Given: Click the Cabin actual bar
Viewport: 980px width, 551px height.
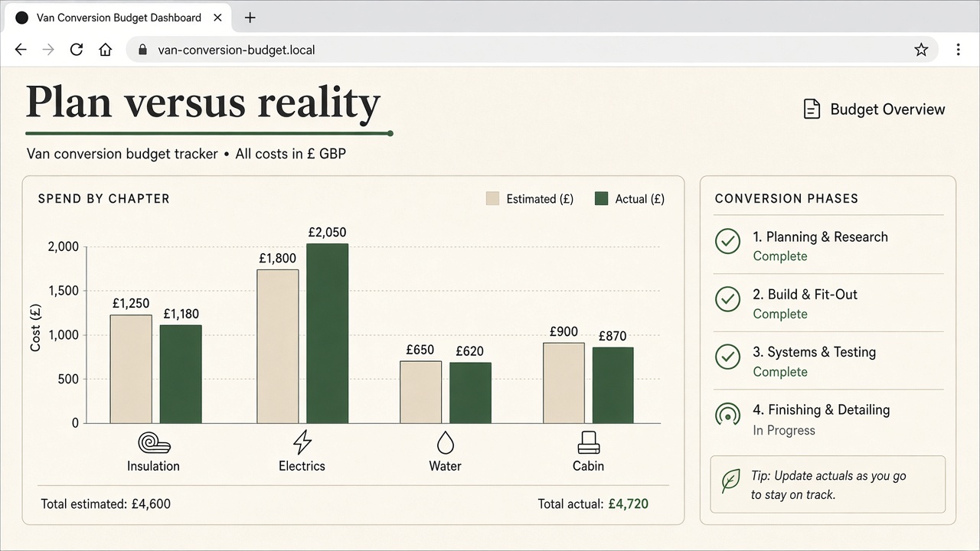Looking at the screenshot, I should pyautogui.click(x=612, y=386).
